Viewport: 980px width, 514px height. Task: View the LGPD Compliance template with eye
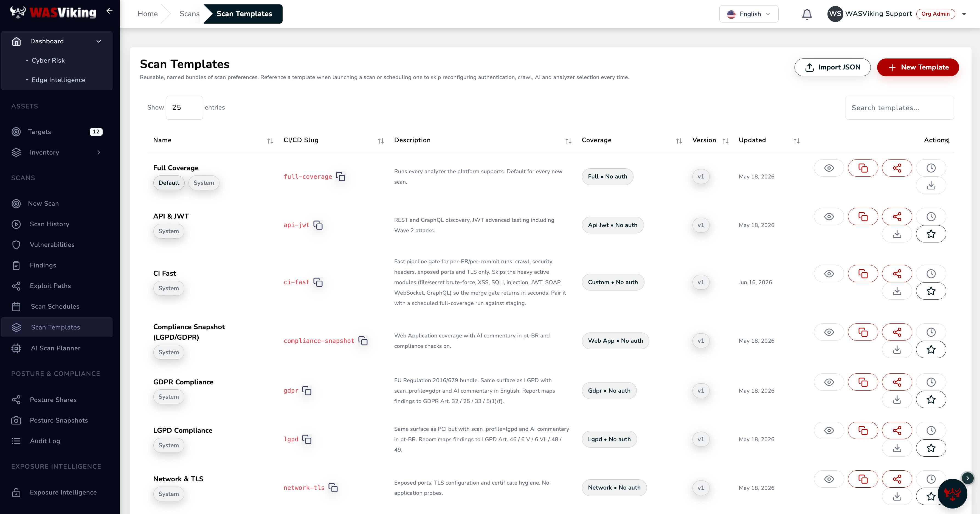coord(829,431)
